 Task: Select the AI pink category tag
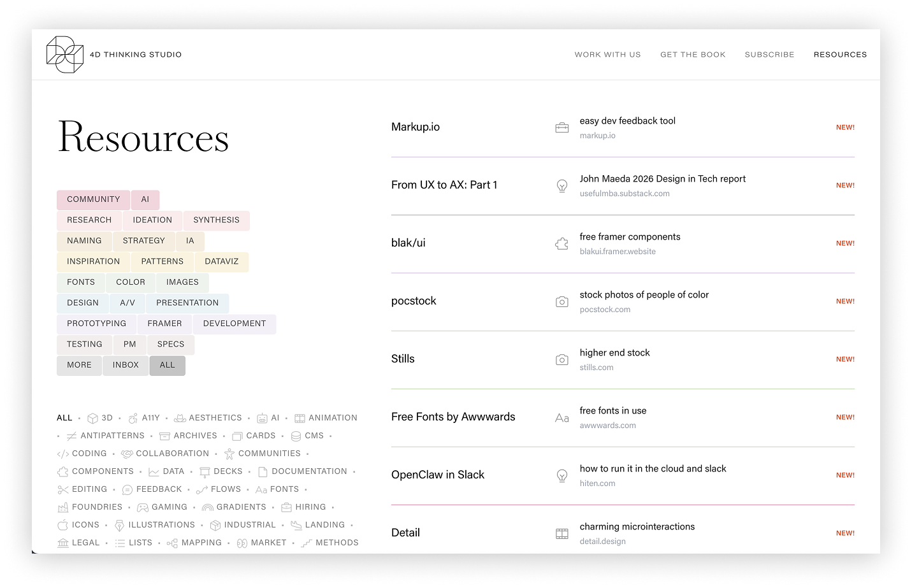[145, 199]
